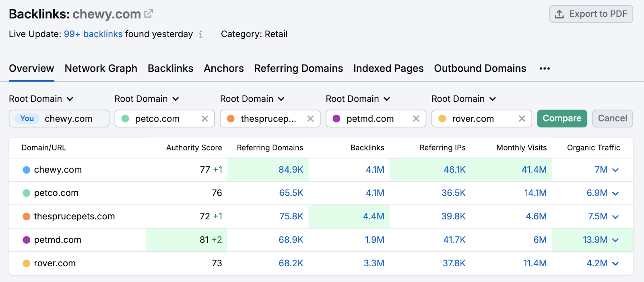The image size is (644, 282).
Task: Click rover.com referring domains 68.2K
Action: click(291, 263)
